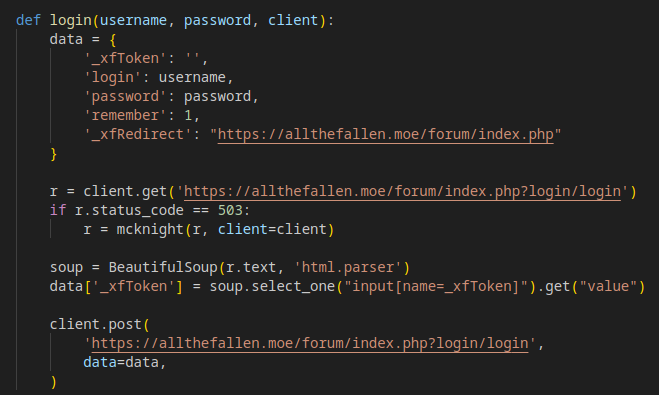This screenshot has height=395, width=659.
Task: Place cursor on the def keyword
Action: tap(28, 20)
